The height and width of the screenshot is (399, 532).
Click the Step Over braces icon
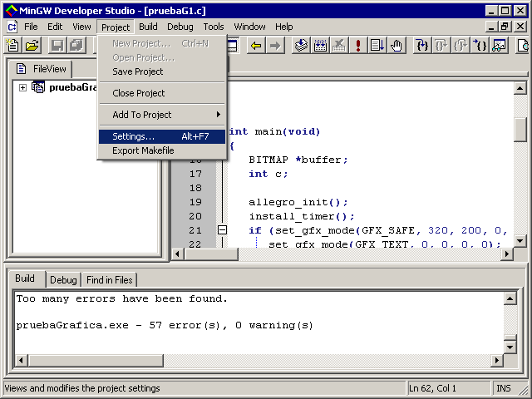(441, 45)
